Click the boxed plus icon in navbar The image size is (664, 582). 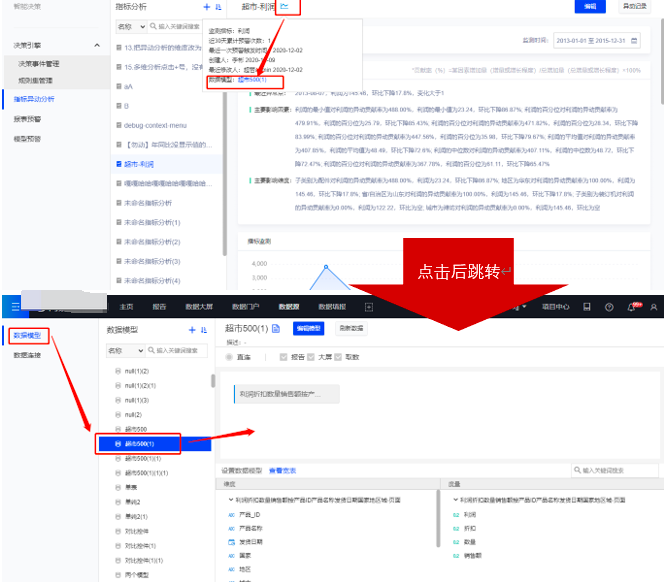[x=369, y=307]
